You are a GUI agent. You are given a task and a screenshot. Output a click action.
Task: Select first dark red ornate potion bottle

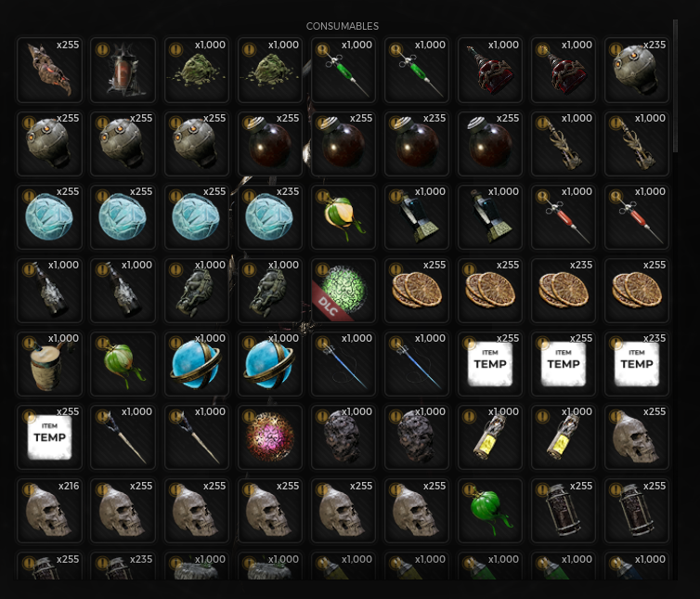[490, 70]
